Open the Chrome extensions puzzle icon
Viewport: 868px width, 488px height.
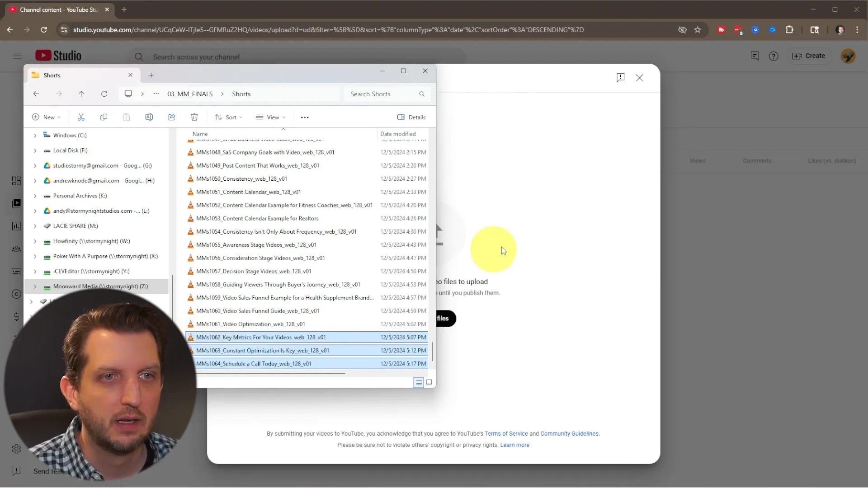tap(789, 30)
